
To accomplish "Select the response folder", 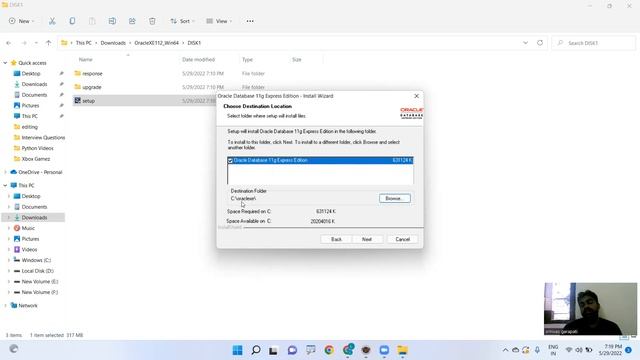I will pos(92,73).
